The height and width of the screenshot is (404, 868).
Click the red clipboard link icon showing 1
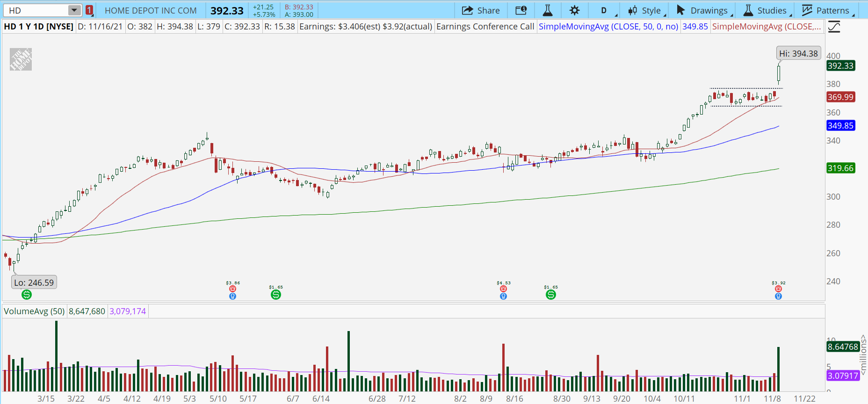point(89,10)
